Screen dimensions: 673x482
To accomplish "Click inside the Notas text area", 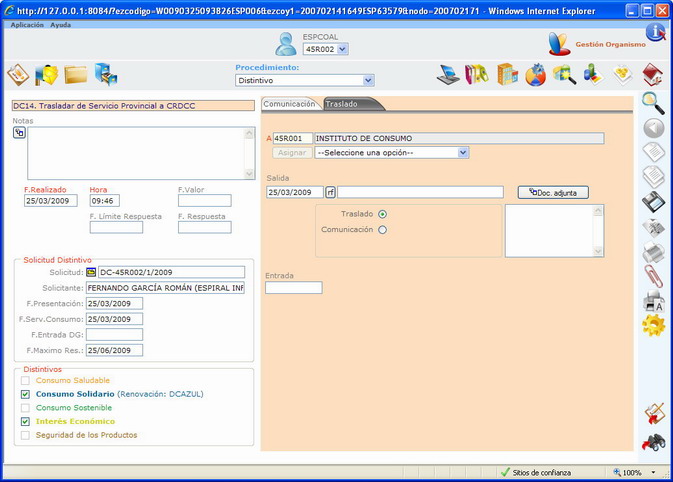I will click(136, 153).
